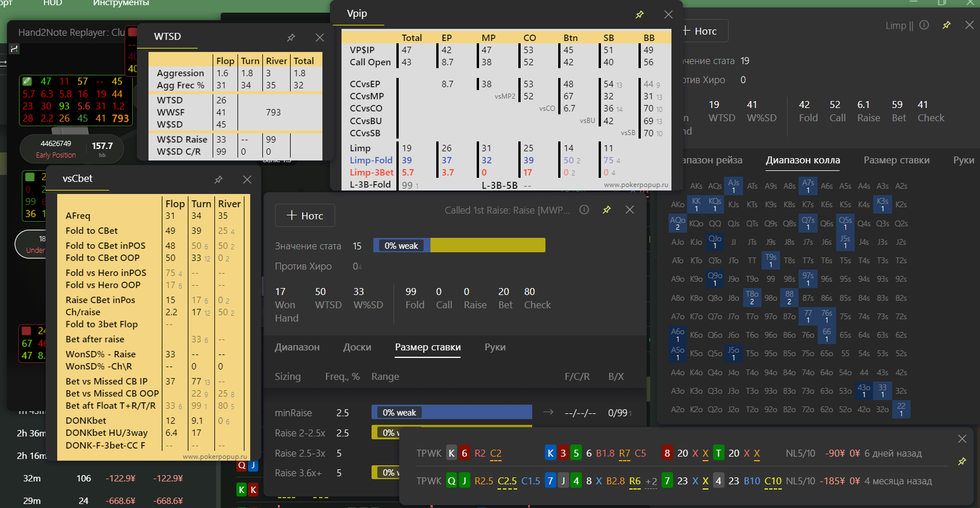Click the minRaise 0% weak range bar
This screenshot has width=980, height=508.
pyautogui.click(x=451, y=412)
